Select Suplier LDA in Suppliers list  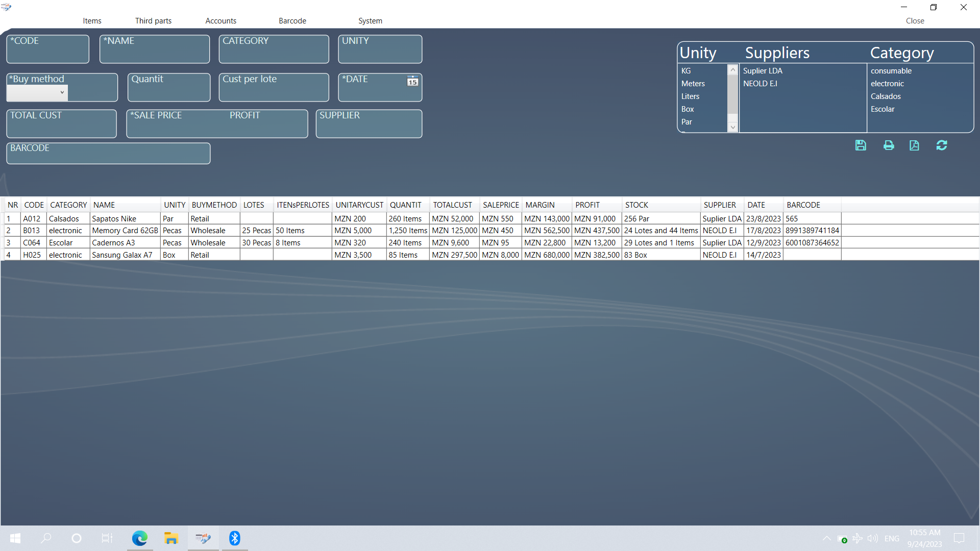click(x=763, y=71)
